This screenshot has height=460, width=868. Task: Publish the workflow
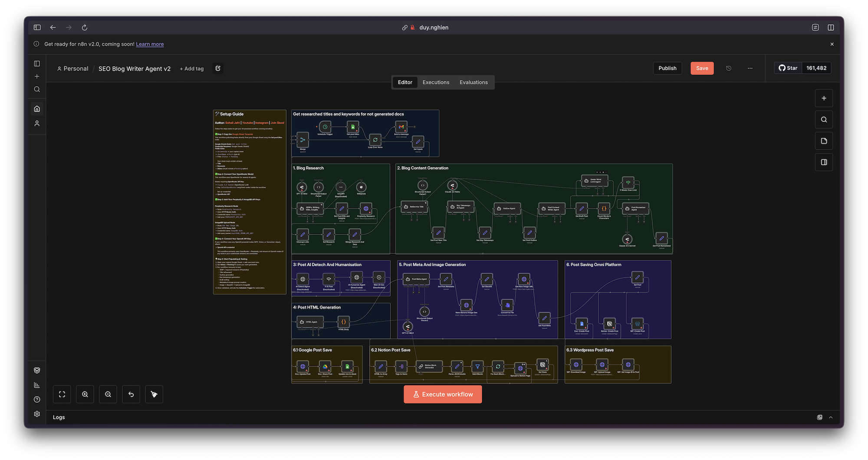pos(667,68)
